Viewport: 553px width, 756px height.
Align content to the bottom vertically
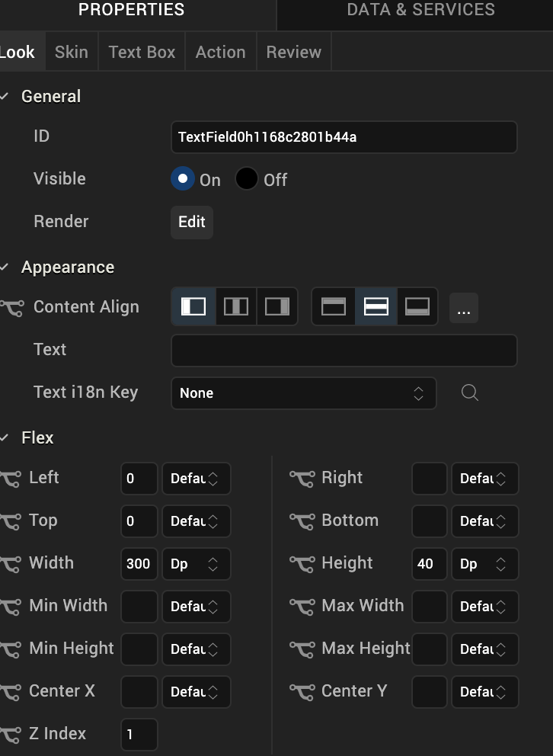[417, 306]
